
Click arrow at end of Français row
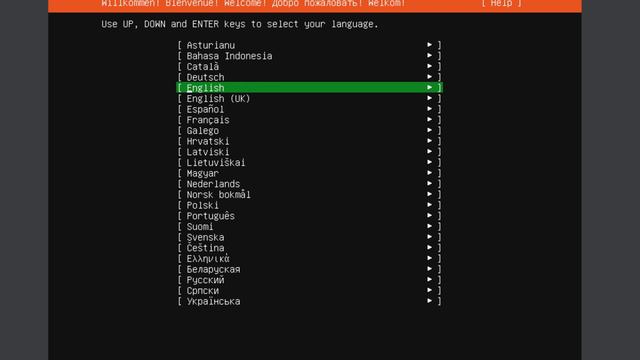429,119
